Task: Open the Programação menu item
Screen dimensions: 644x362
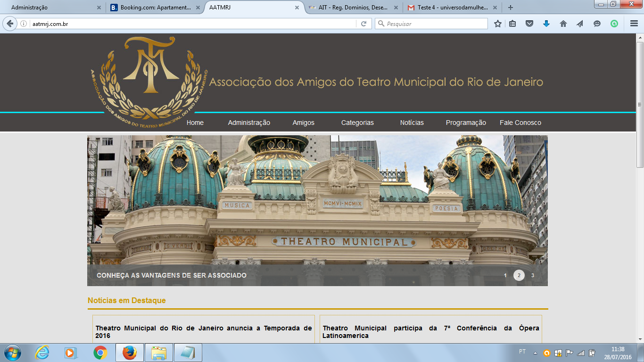Action: click(x=466, y=123)
